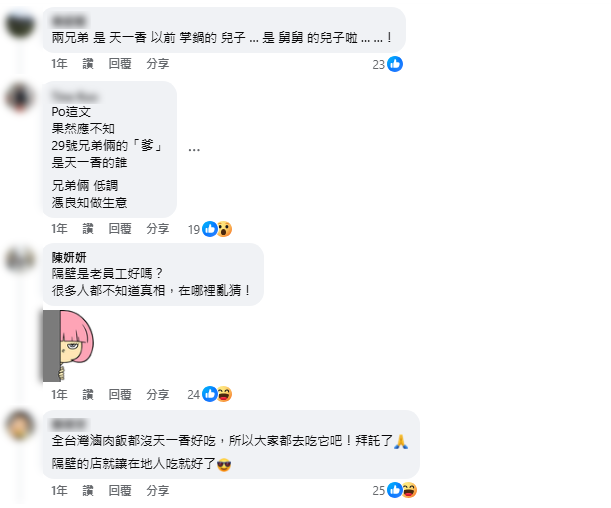Click the like reaction icon showing 23
Image resolution: width=611 pixels, height=508 pixels.
(395, 64)
